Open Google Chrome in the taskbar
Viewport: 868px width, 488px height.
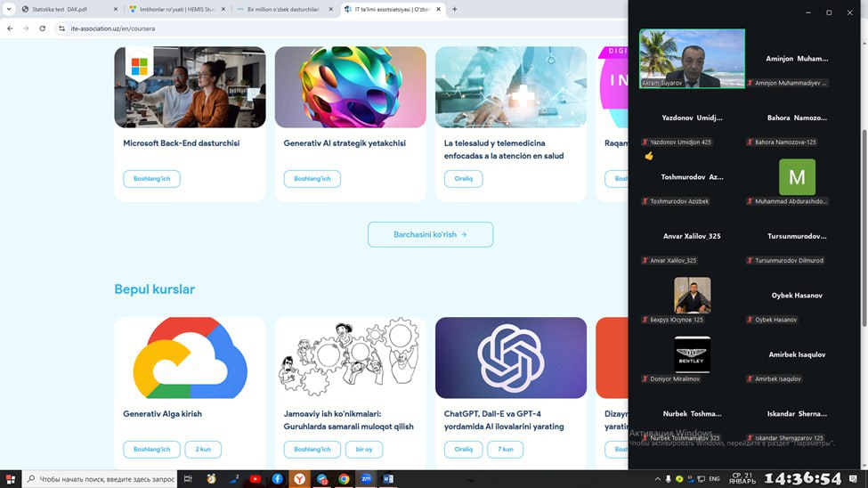tap(344, 479)
